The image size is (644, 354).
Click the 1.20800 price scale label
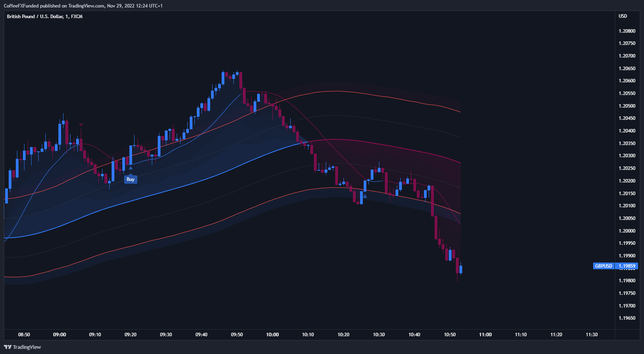627,31
